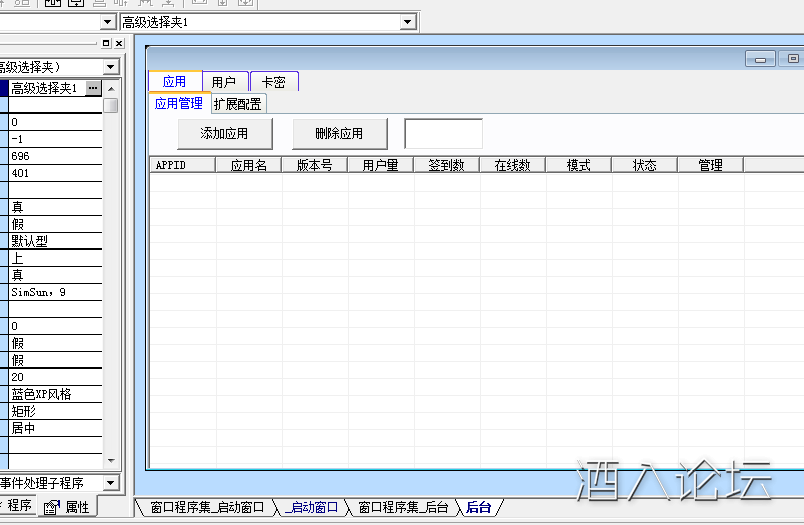Open the property panel object dropdown
804x525 pixels.
click(x=110, y=67)
